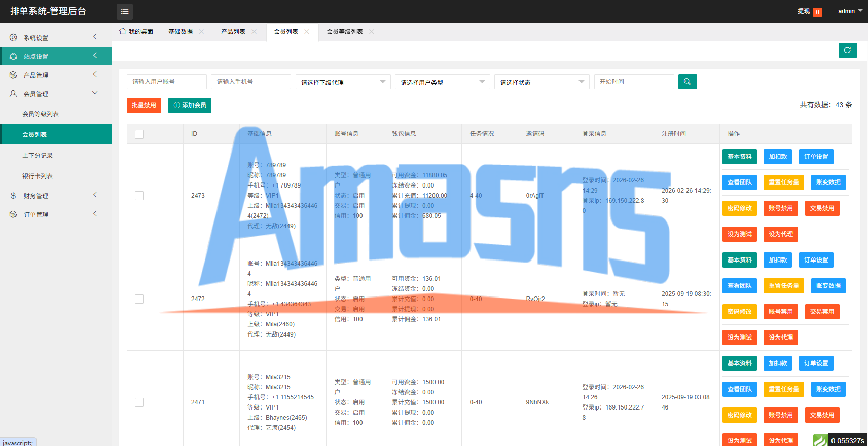Open the admin user dropdown
The height and width of the screenshot is (446, 868).
point(850,11)
